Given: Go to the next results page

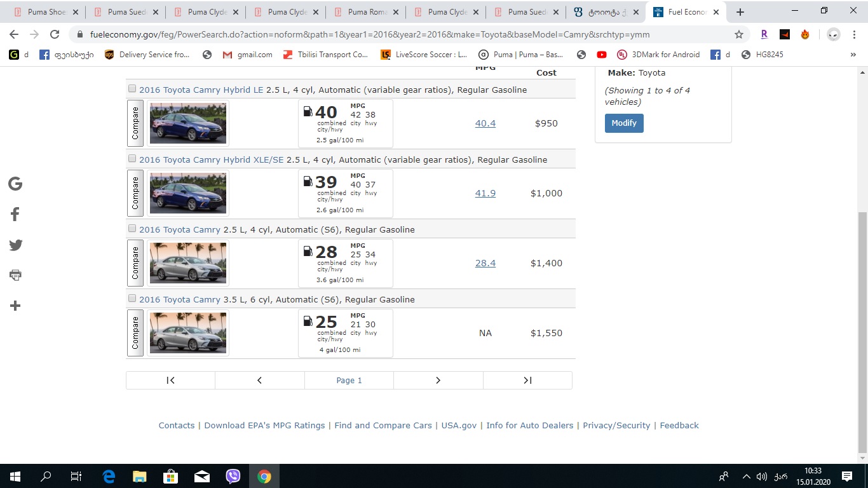Looking at the screenshot, I should coord(438,380).
